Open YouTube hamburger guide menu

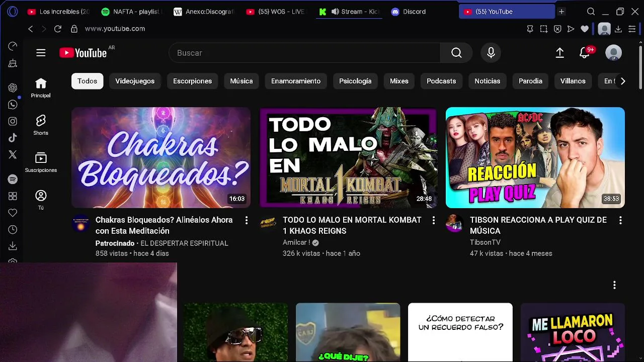tap(41, 53)
